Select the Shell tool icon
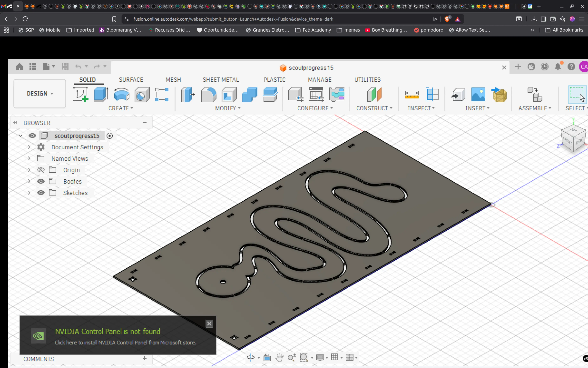This screenshot has width=588, height=368. [229, 94]
